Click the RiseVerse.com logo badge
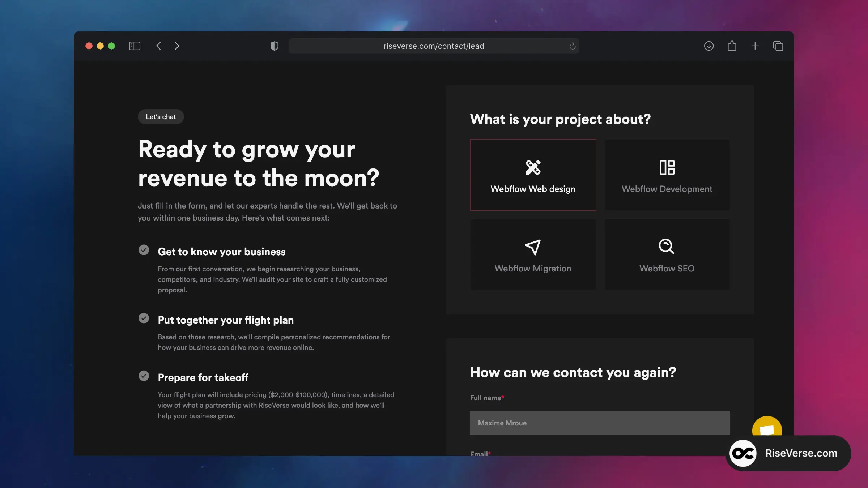Viewport: 868px width, 488px height. (x=788, y=453)
